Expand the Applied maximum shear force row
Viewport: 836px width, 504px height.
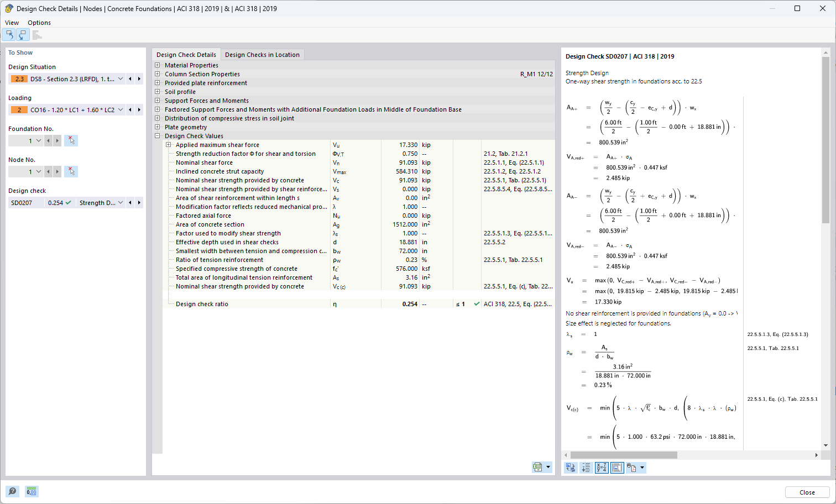click(x=169, y=145)
